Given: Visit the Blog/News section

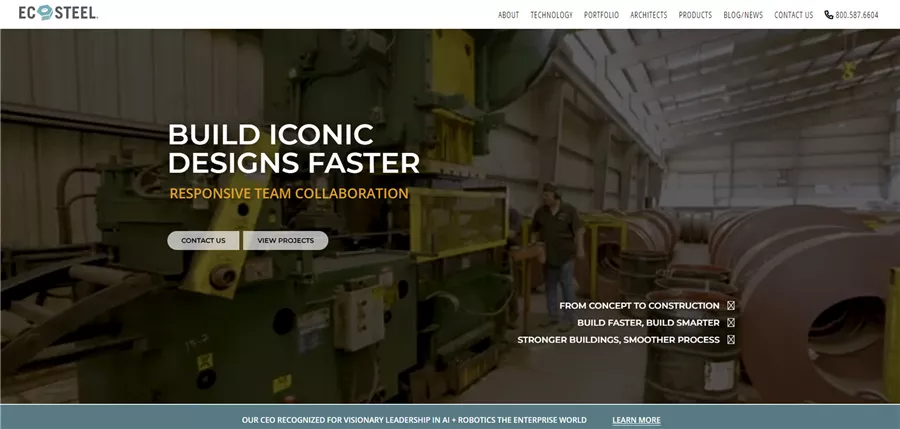Looking at the screenshot, I should 743,15.
